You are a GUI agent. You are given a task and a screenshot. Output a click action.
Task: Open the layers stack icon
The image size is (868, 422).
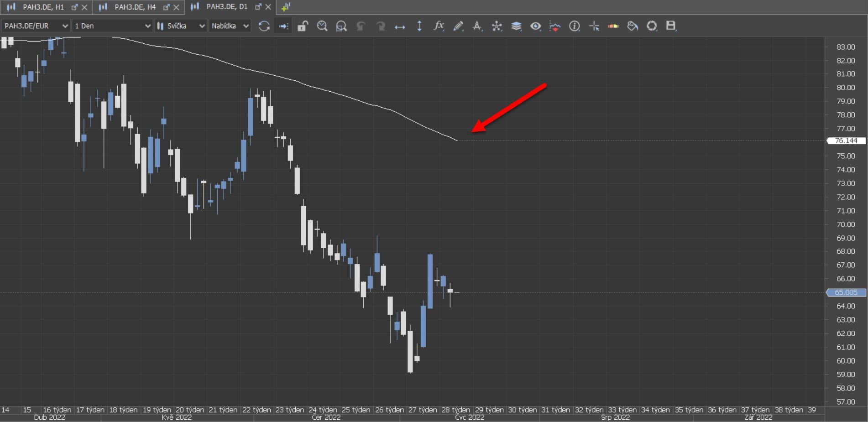(516, 26)
